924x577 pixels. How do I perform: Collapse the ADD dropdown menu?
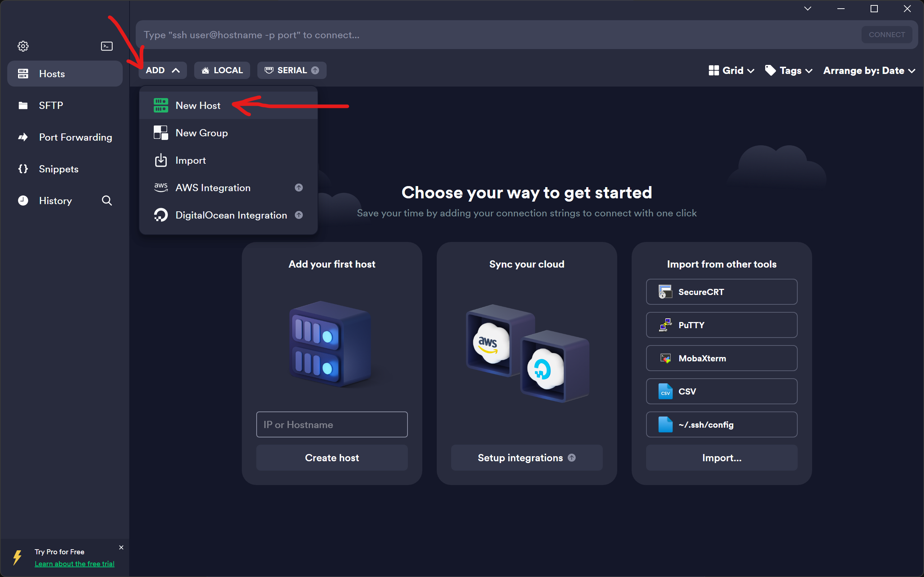(x=163, y=71)
